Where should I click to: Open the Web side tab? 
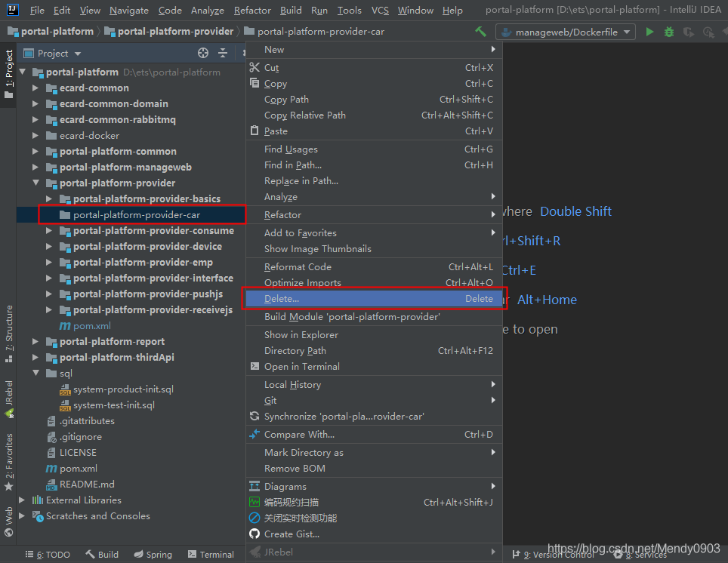pos(9,521)
